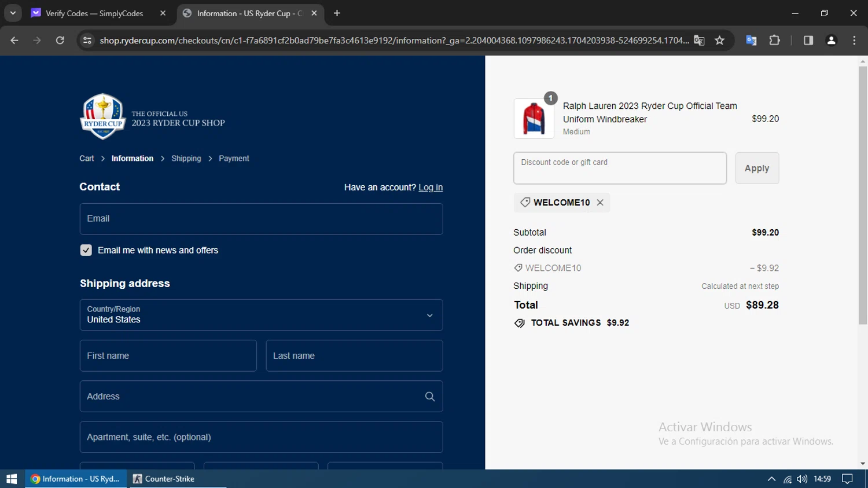868x488 pixels.
Task: View site information icon in address bar
Action: pos(87,40)
